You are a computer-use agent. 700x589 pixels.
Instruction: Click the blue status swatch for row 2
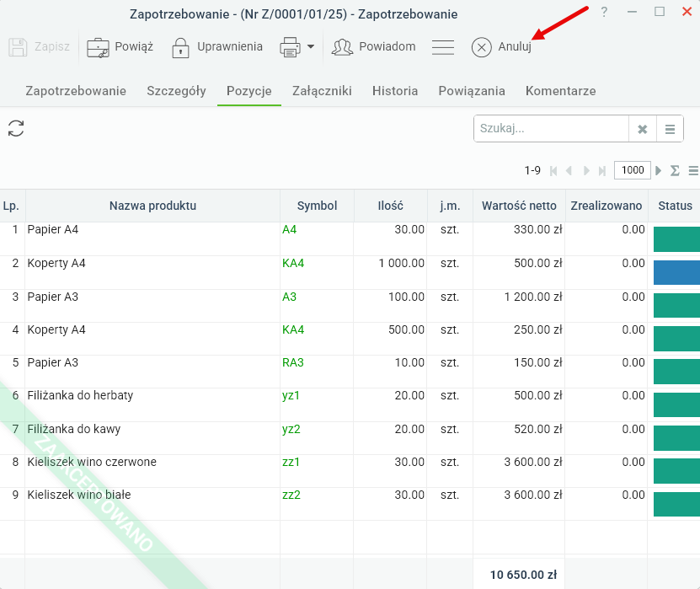click(676, 272)
